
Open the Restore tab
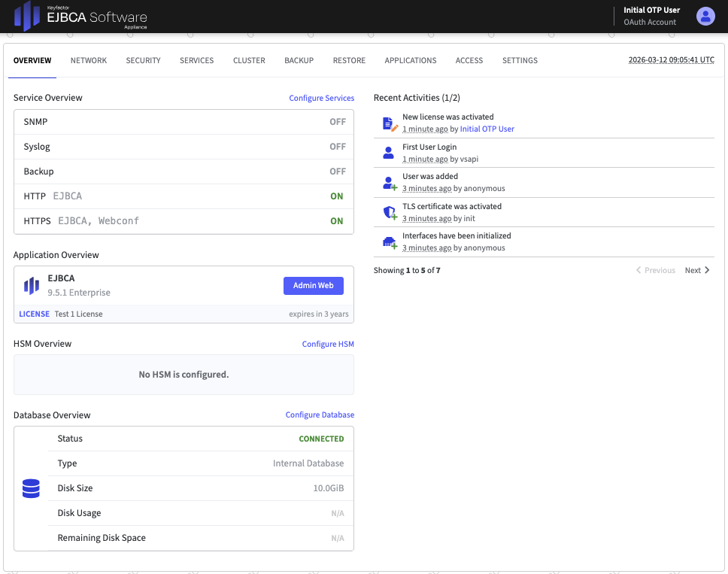point(349,60)
